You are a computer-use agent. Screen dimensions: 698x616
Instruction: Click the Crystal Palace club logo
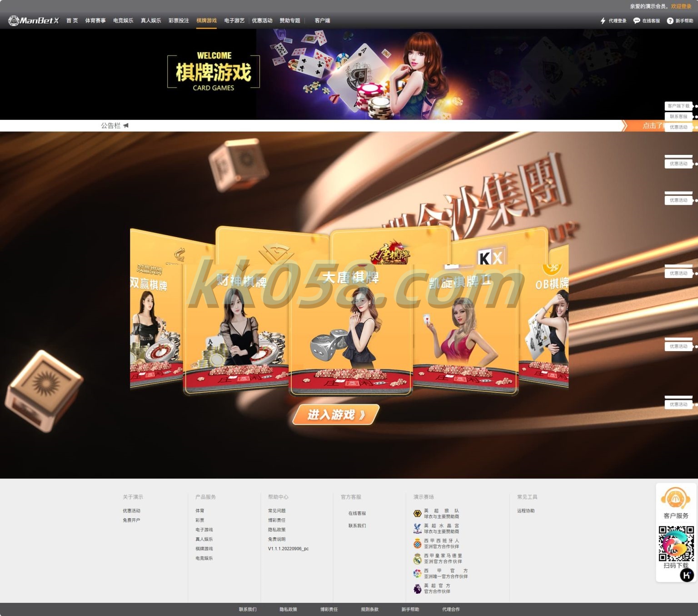tap(417, 528)
